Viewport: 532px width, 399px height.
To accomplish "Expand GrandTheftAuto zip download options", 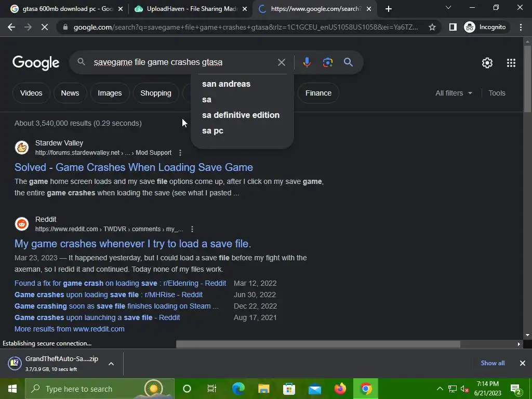I will [x=111, y=364].
